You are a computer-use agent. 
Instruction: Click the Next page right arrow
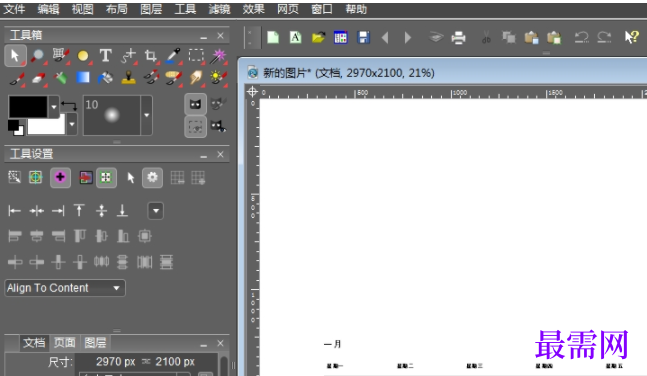[408, 38]
